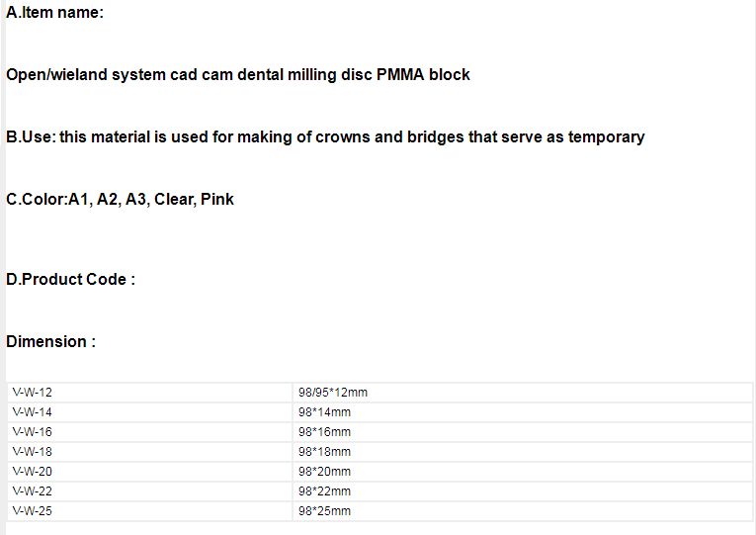Select table cell V-W-12

tap(149, 393)
